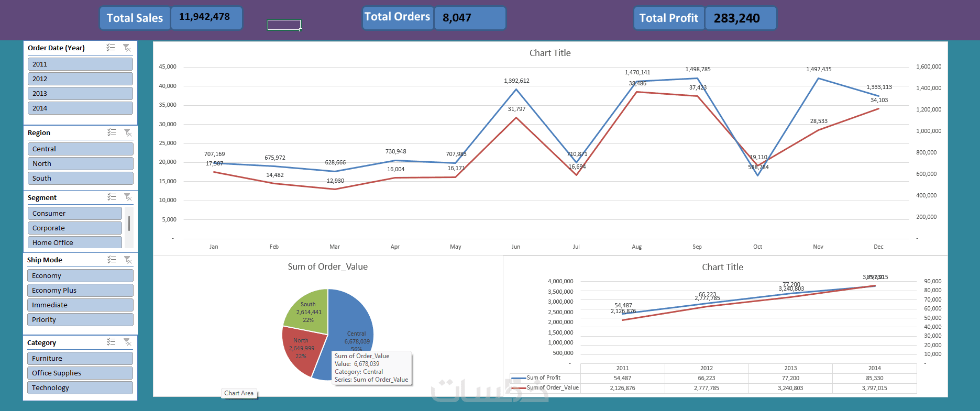
Task: Click the 1,498,785 Sep data label
Action: pyautogui.click(x=698, y=69)
